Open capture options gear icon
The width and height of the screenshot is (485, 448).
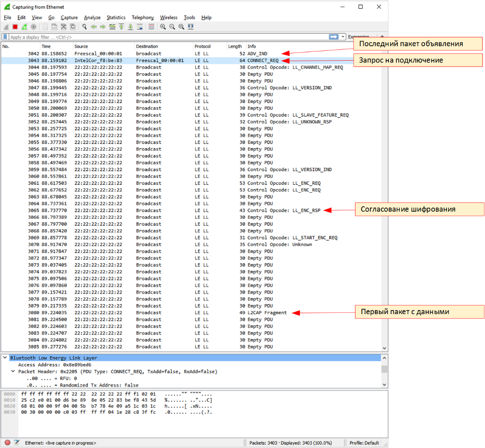click(x=33, y=27)
